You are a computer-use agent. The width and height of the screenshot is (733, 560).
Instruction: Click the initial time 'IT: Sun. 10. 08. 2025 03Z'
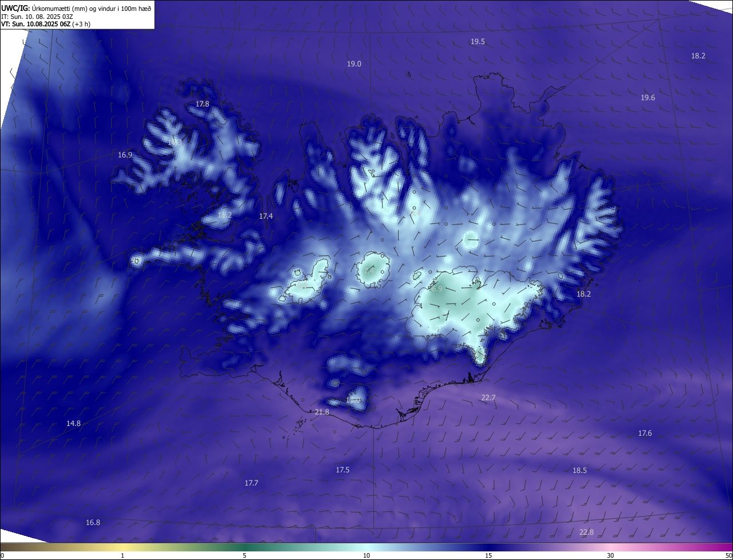37,16
